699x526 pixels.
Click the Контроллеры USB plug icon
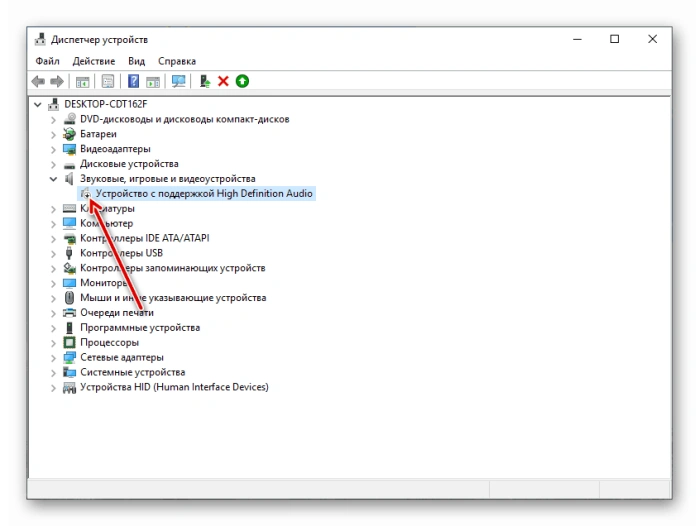pyautogui.click(x=69, y=253)
